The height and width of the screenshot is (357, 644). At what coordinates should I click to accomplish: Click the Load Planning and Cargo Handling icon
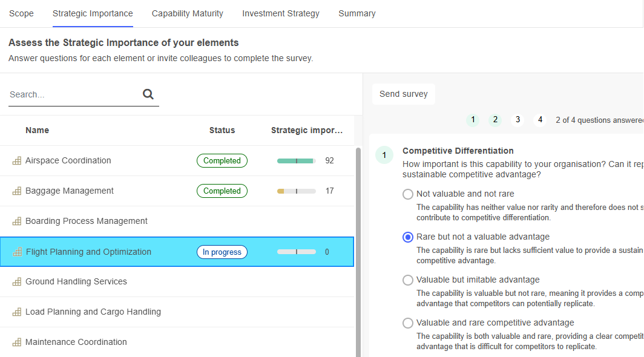(x=16, y=312)
